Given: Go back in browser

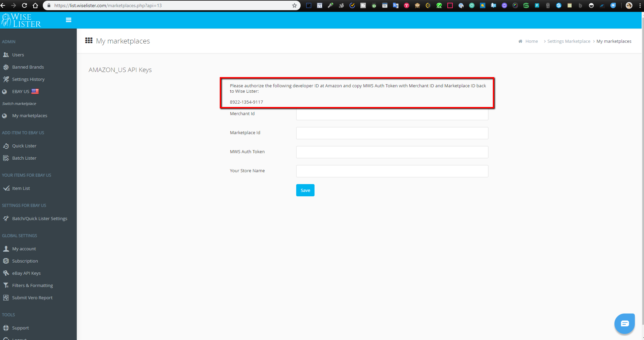Looking at the screenshot, I should pyautogui.click(x=3, y=5).
